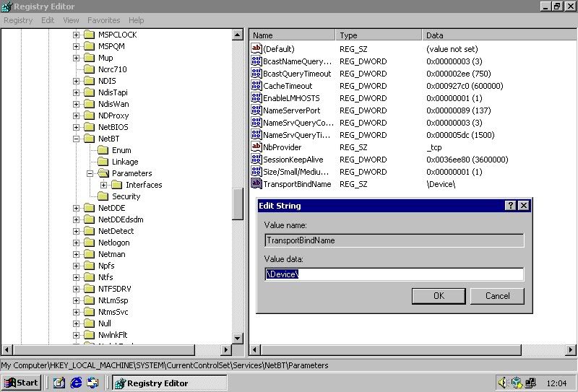
Task: Click the TransportBindName string icon
Action: coord(256,184)
